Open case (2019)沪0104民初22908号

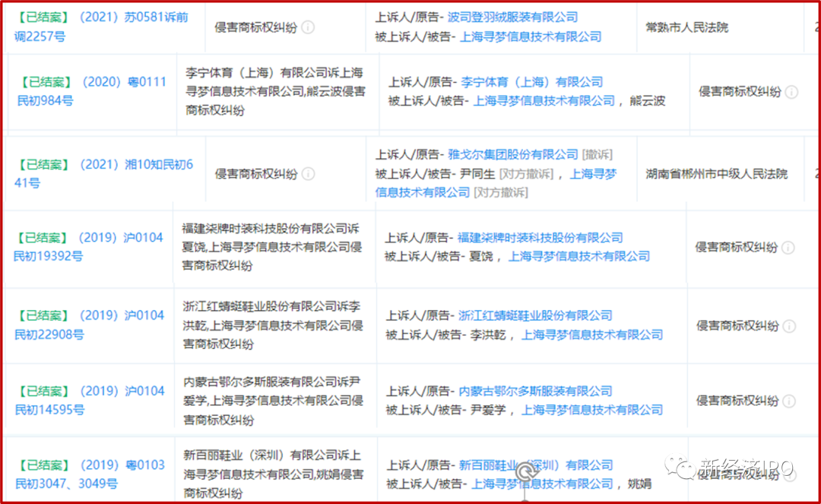[89, 325]
